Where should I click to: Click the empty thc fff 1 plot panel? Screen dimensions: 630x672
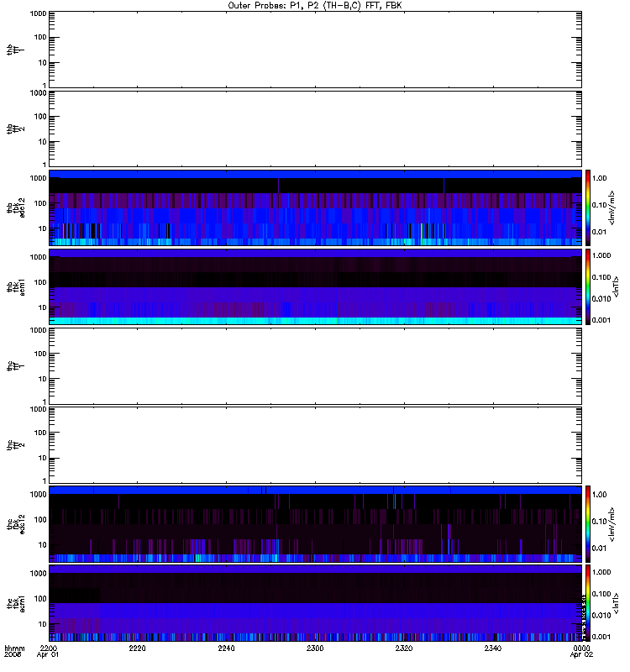(315, 366)
